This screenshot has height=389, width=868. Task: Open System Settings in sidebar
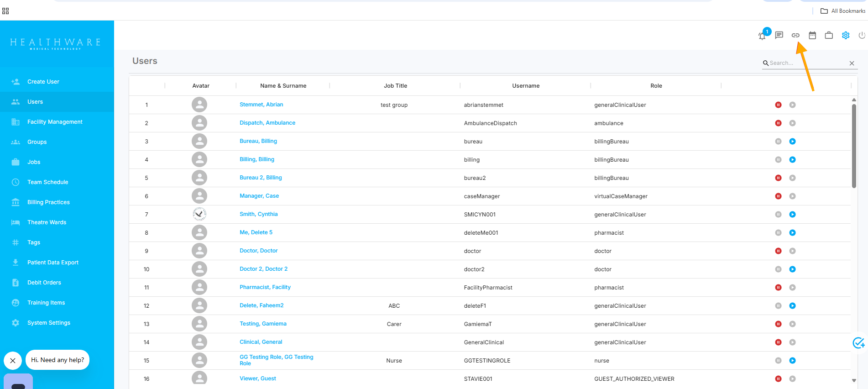pyautogui.click(x=49, y=323)
